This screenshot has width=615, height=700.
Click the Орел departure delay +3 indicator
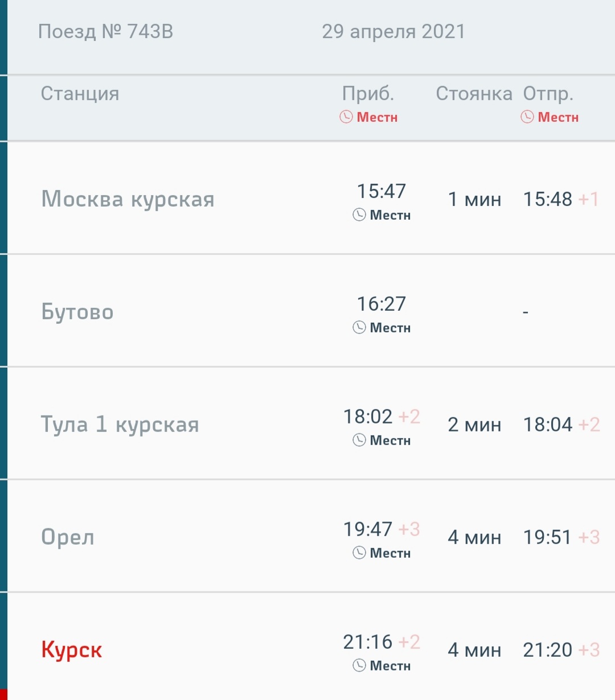click(589, 537)
